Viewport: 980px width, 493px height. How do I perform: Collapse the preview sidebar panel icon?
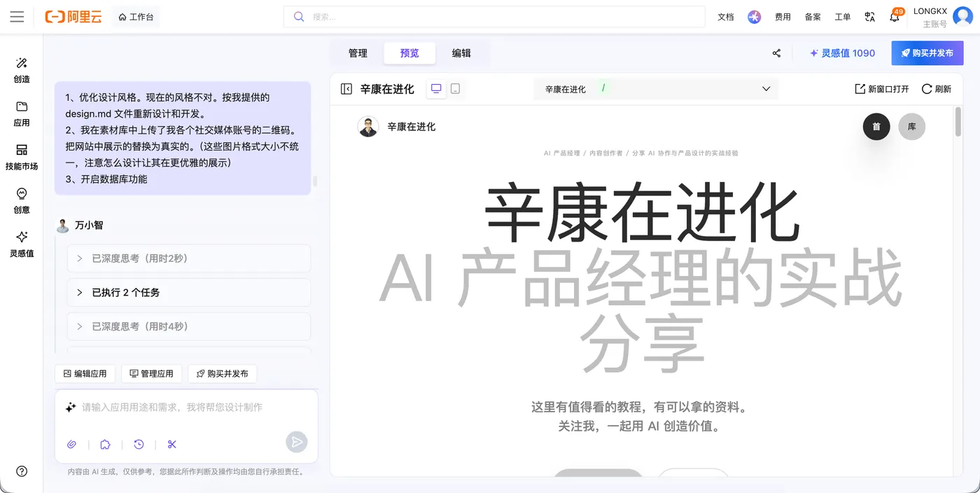[346, 89]
